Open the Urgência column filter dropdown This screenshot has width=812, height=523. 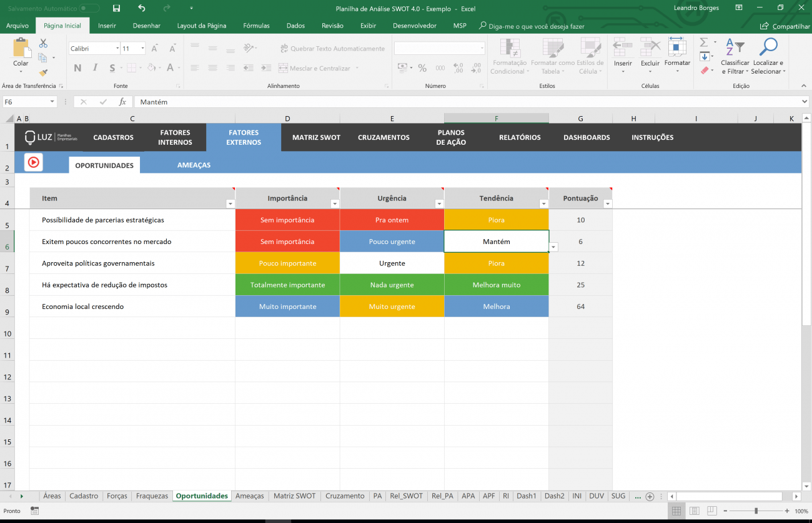point(439,204)
